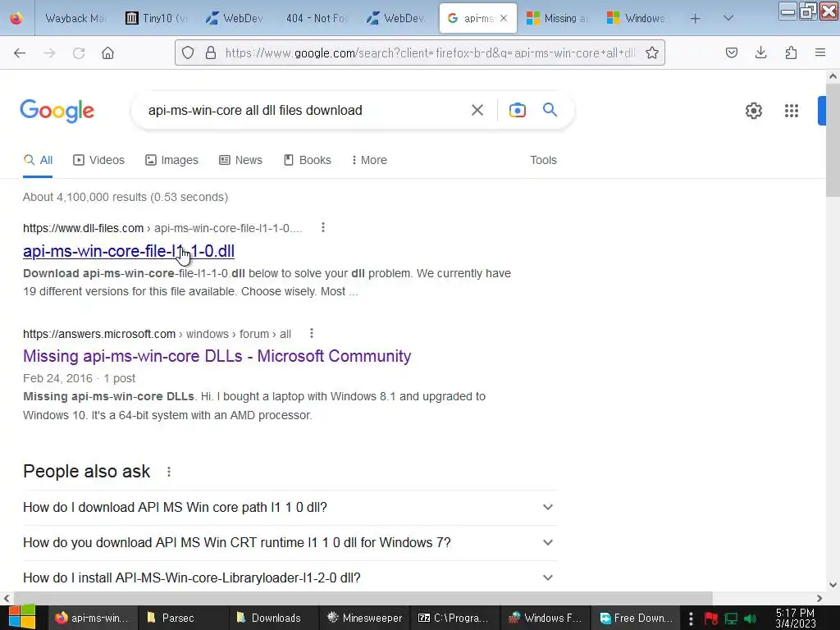Open three-dot options for the answers.microsoft.com result
Screen dimensions: 840x630
pos(311,333)
